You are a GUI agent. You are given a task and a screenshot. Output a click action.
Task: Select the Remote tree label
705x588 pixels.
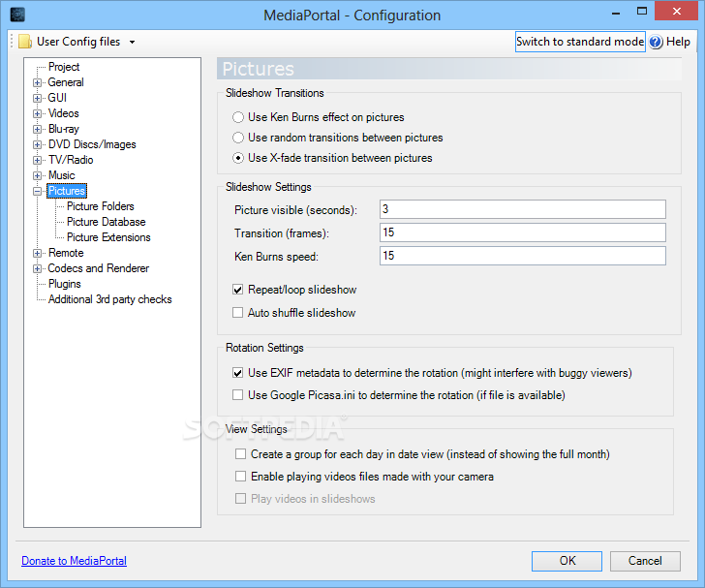tap(66, 253)
